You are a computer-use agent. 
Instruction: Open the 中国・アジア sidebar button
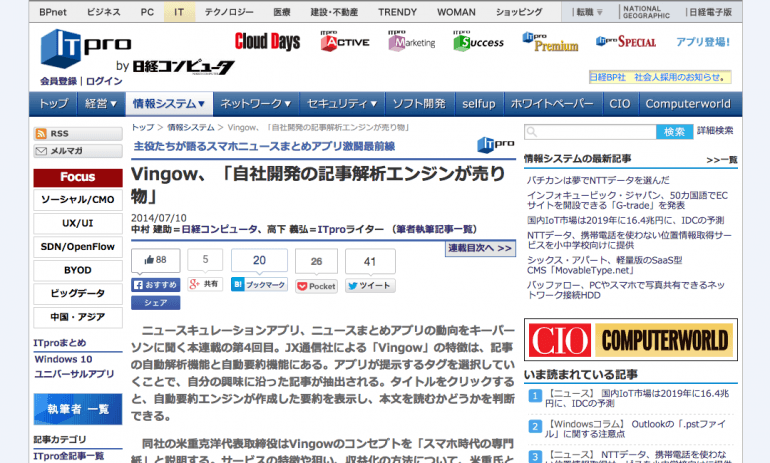pyautogui.click(x=78, y=317)
